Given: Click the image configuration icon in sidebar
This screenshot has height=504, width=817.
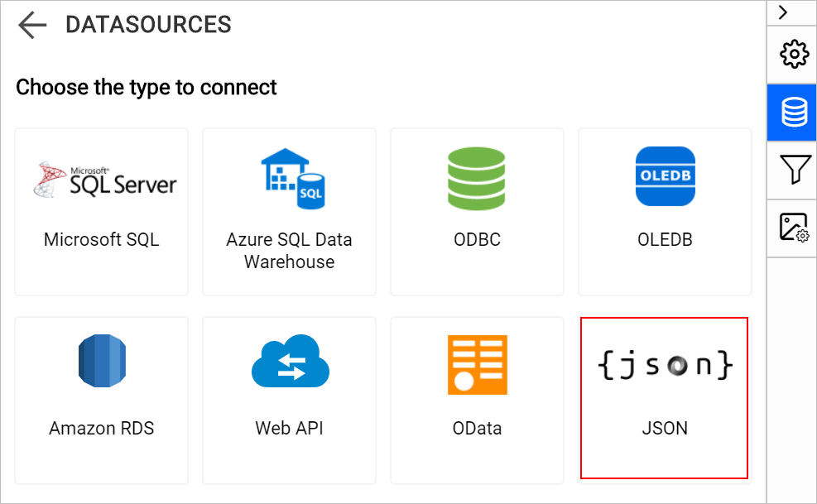Looking at the screenshot, I should 792,227.
